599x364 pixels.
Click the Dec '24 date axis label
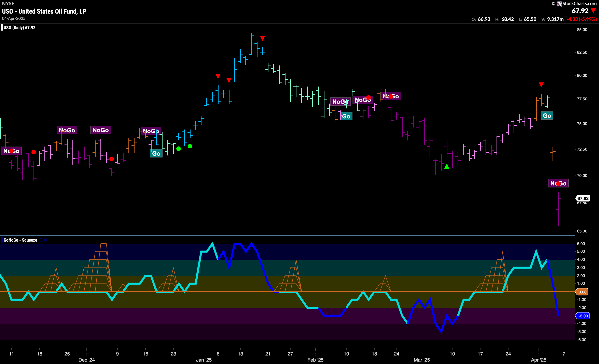coord(87,360)
